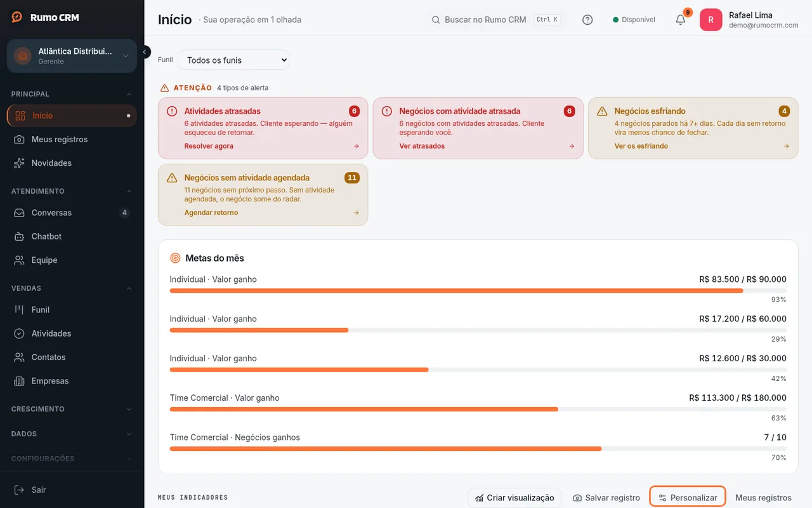Screen dimensions: 812x508
Task: Click Time Comercial Negócios ganhos progress bar
Action: pos(478,448)
